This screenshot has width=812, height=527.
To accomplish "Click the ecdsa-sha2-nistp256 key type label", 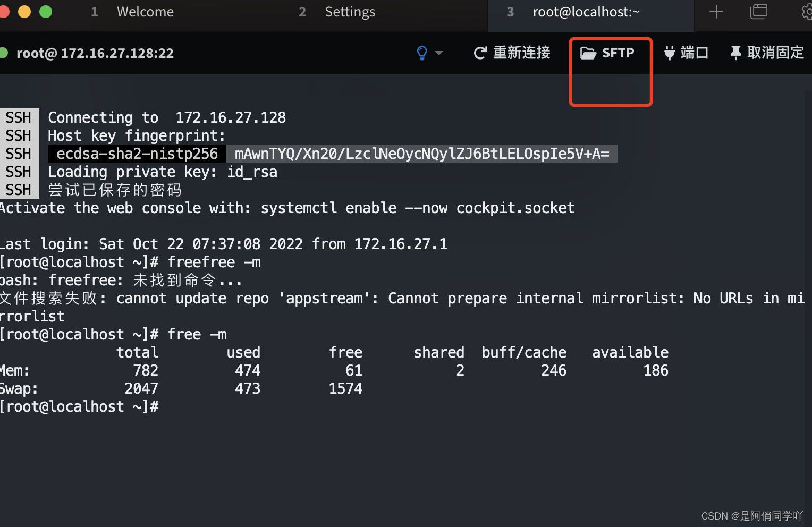I will click(x=137, y=154).
